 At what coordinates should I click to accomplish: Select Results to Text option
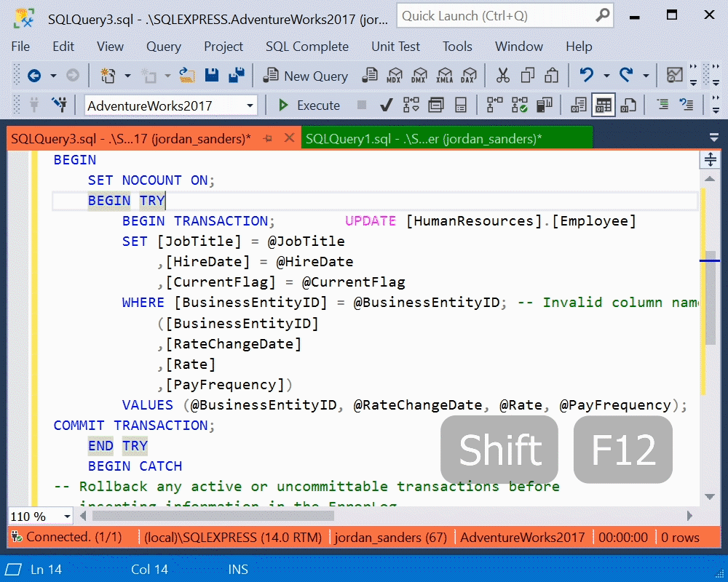[579, 105]
